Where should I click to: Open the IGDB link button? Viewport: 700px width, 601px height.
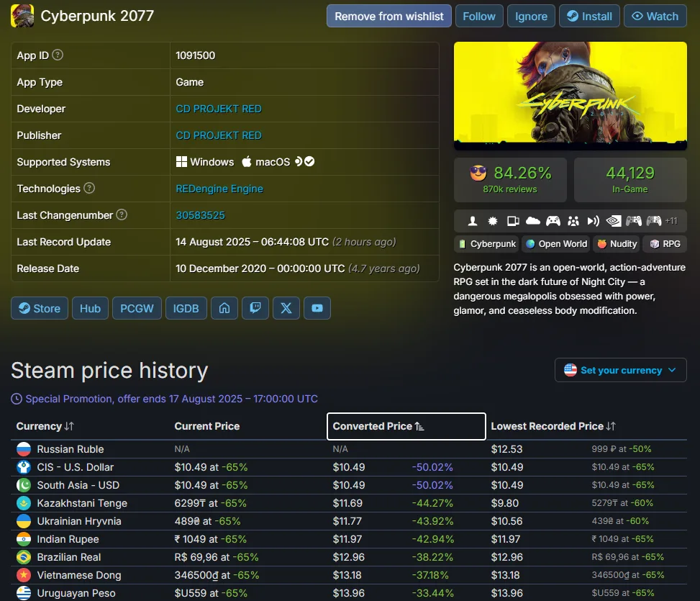pyautogui.click(x=186, y=308)
